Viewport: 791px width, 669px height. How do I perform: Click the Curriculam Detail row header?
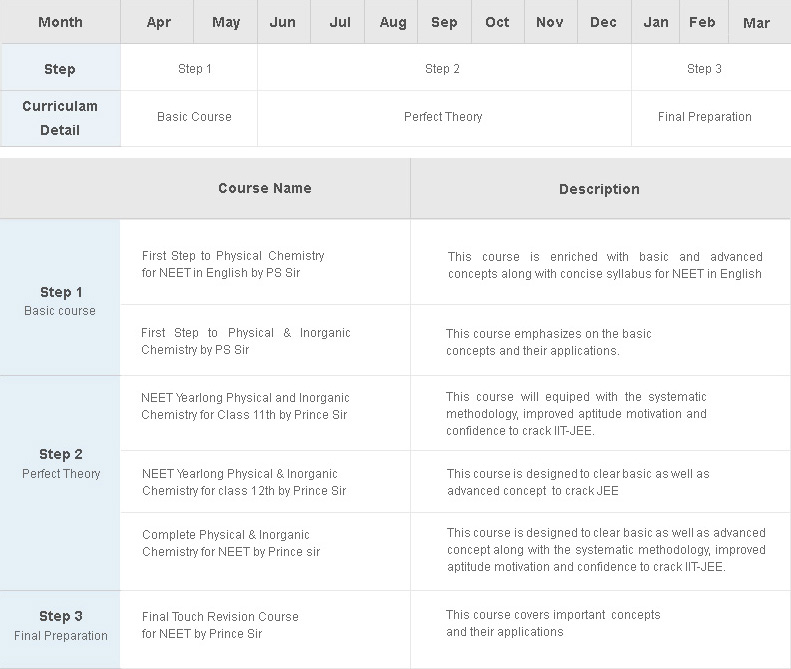tap(60, 118)
